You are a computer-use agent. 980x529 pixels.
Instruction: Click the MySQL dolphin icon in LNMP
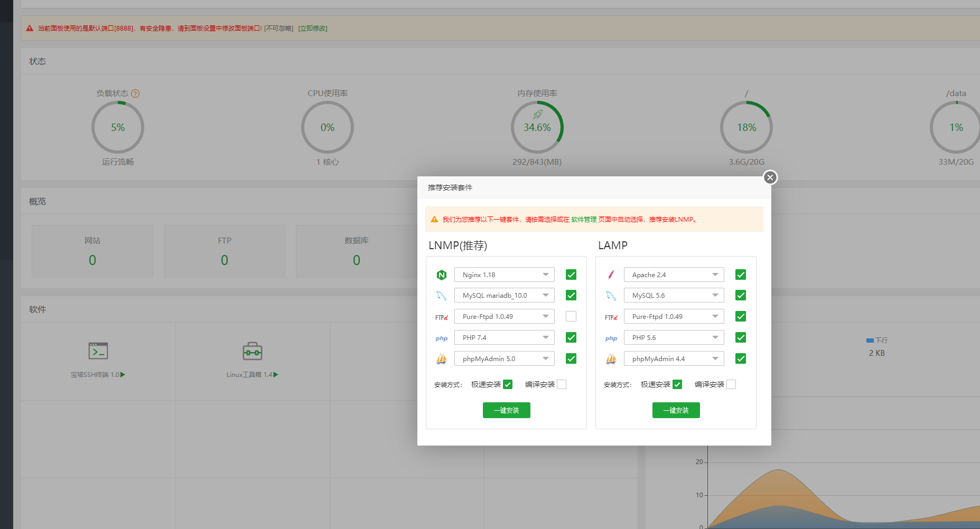tap(442, 296)
